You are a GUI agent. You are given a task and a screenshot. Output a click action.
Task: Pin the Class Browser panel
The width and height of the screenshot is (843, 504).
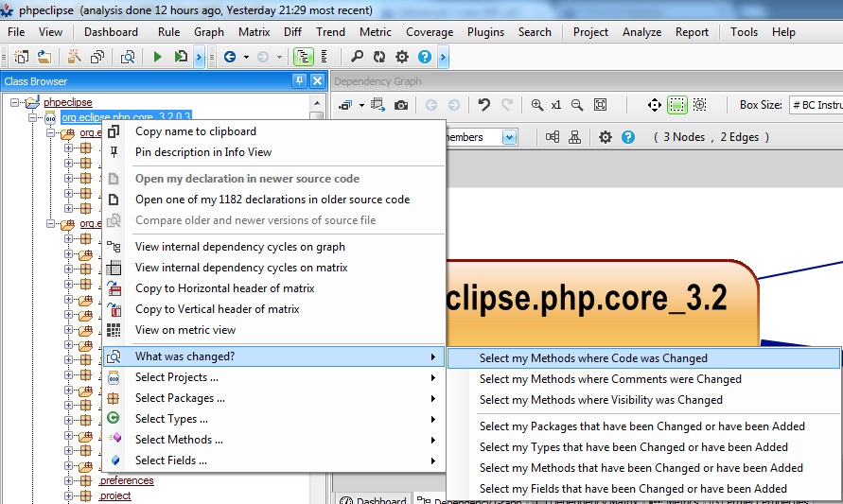[299, 81]
